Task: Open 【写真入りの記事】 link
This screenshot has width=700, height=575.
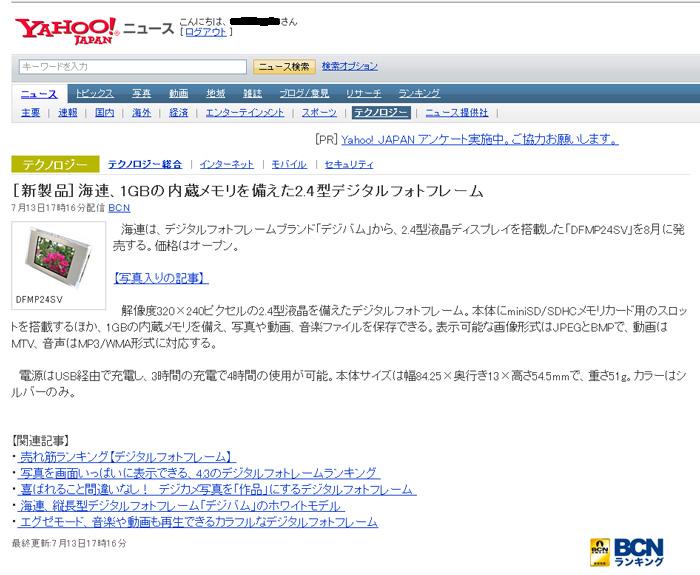Action: (160, 278)
